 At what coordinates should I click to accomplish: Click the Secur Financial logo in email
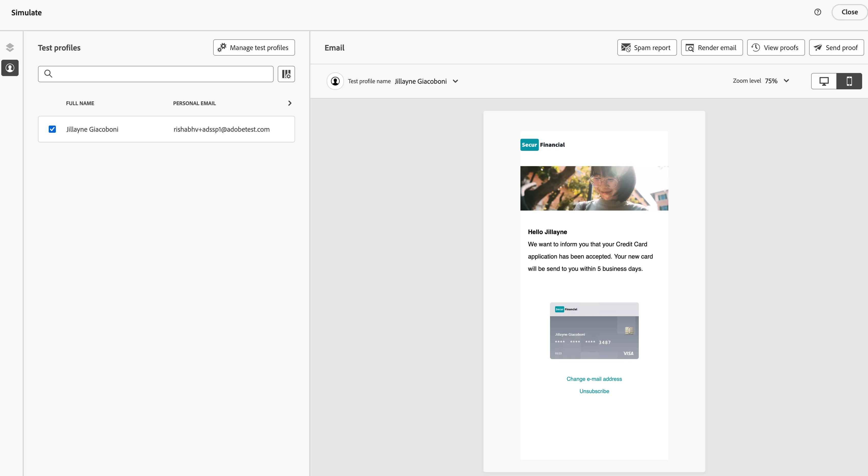(x=543, y=145)
